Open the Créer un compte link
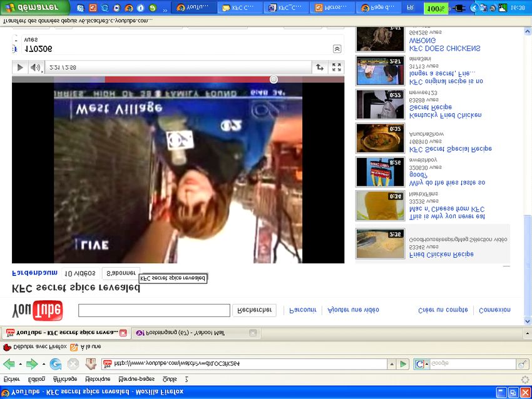The image size is (532, 399). click(442, 310)
